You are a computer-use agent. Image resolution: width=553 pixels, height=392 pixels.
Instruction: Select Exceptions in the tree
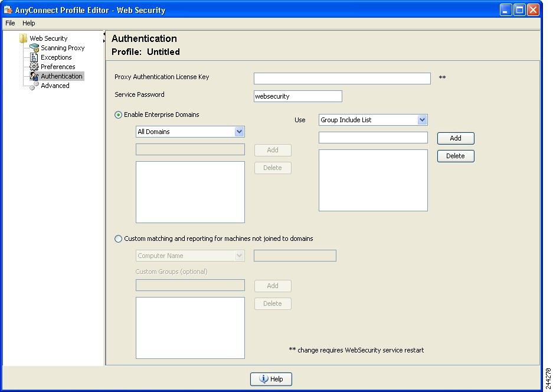tap(56, 57)
